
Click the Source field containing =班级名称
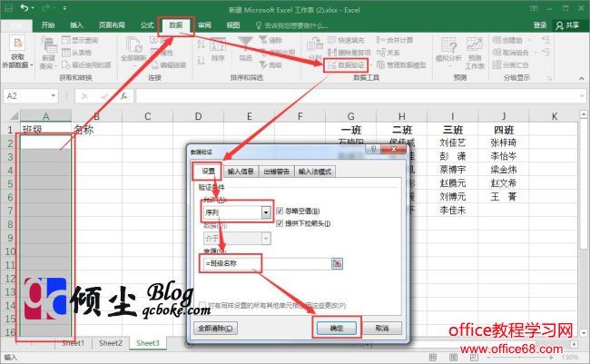(x=266, y=263)
